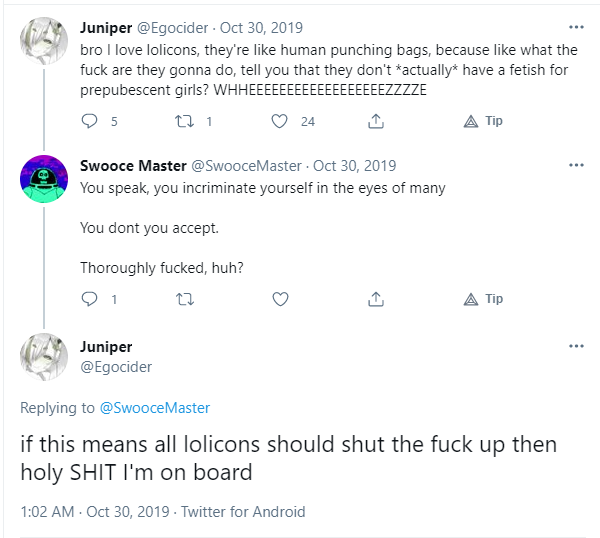Share Swooce Master's tweet
This screenshot has width=600, height=538.
[376, 299]
